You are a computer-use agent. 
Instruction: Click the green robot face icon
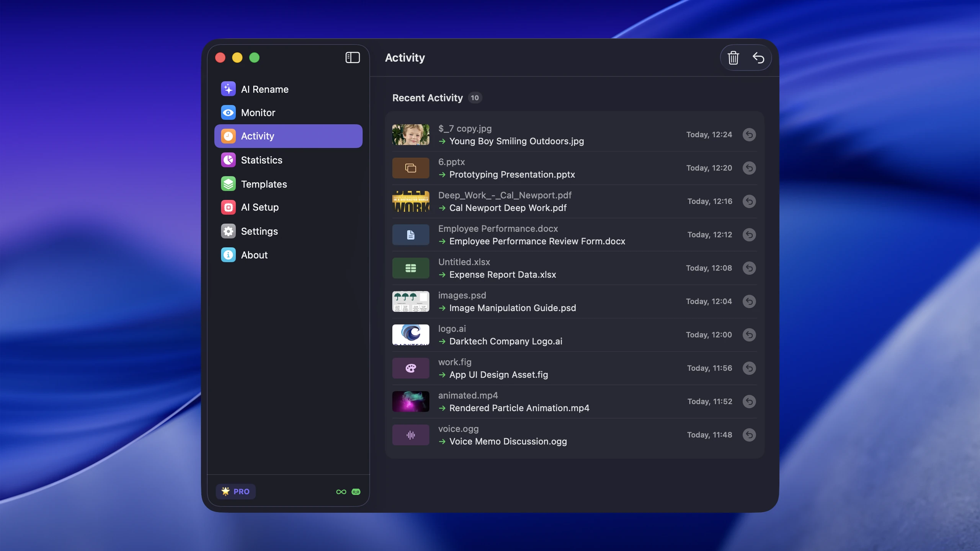[356, 492]
